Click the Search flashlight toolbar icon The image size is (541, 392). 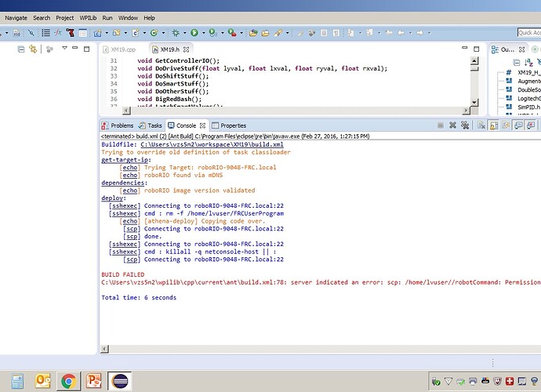tap(278, 33)
